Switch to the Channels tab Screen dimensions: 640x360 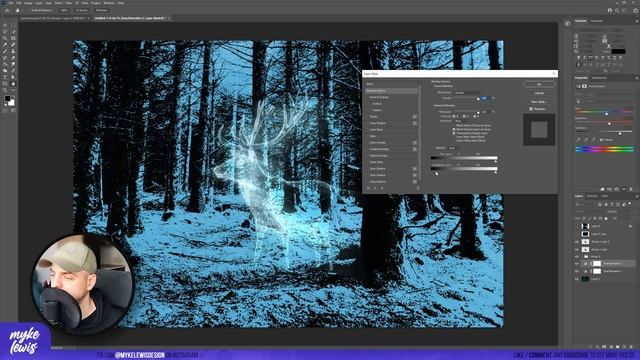coord(592,196)
